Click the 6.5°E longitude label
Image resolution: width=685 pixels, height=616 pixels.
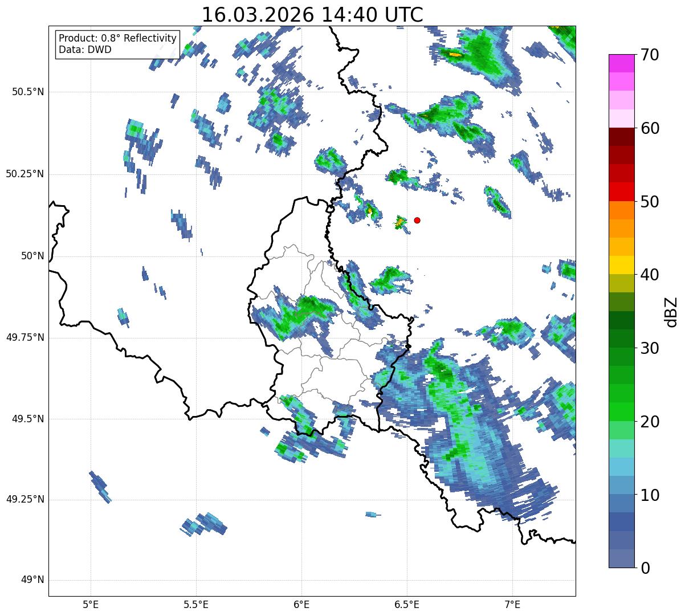[407, 604]
